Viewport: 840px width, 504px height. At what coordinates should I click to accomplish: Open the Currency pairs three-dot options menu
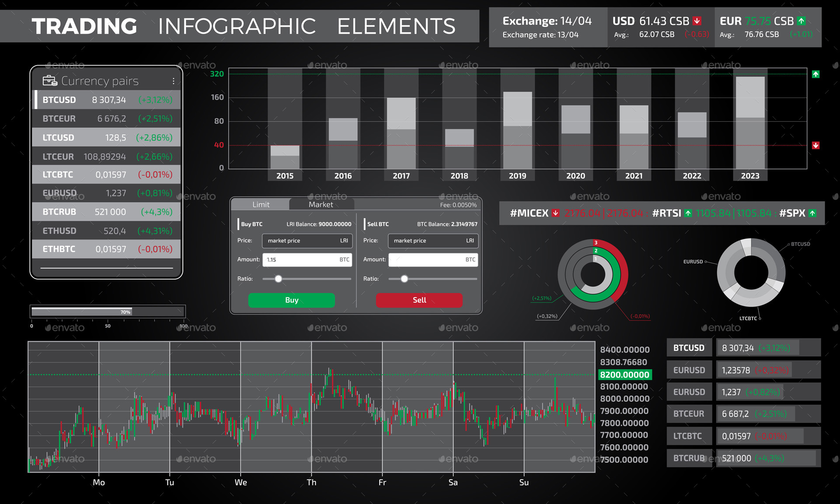point(173,80)
